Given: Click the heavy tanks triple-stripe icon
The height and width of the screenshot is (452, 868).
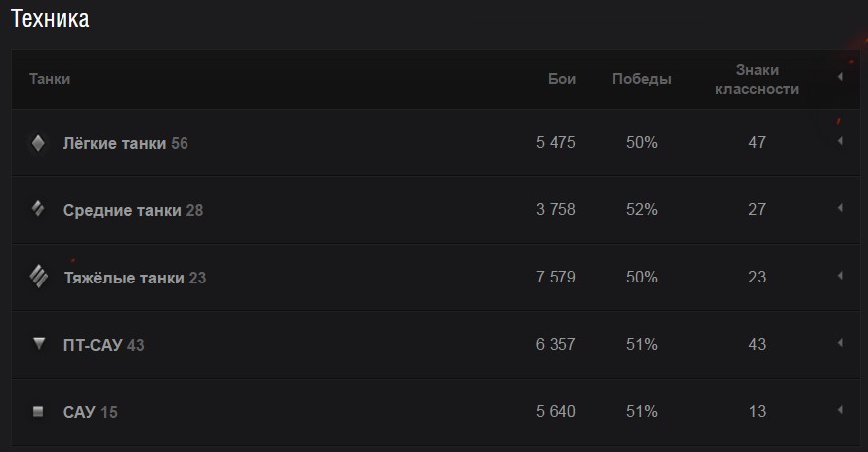Looking at the screenshot, I should click(x=39, y=277).
